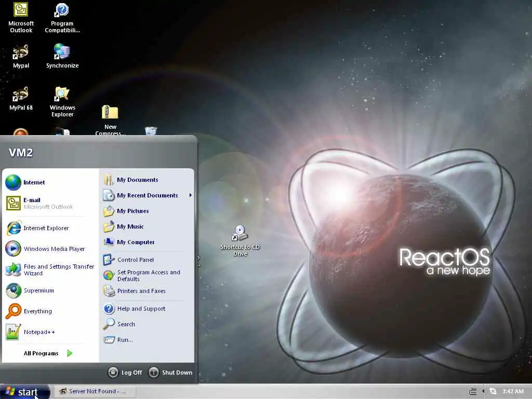Expand My Recent Documents submenu

click(147, 195)
